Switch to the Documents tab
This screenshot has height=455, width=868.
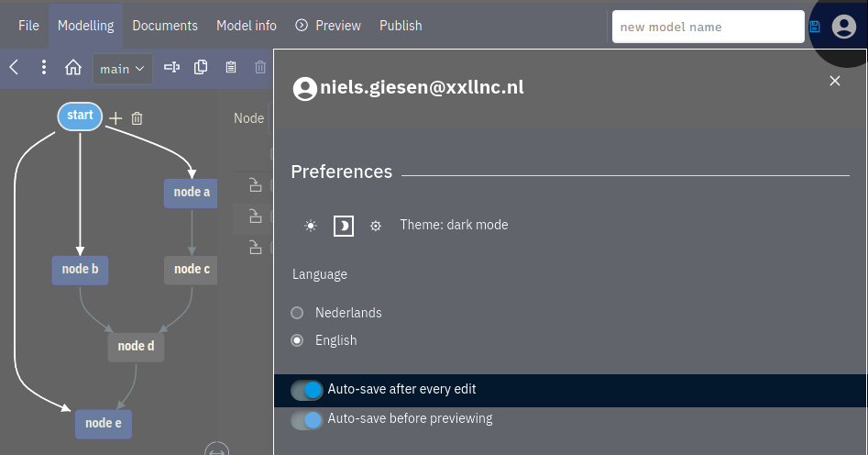[x=165, y=26]
